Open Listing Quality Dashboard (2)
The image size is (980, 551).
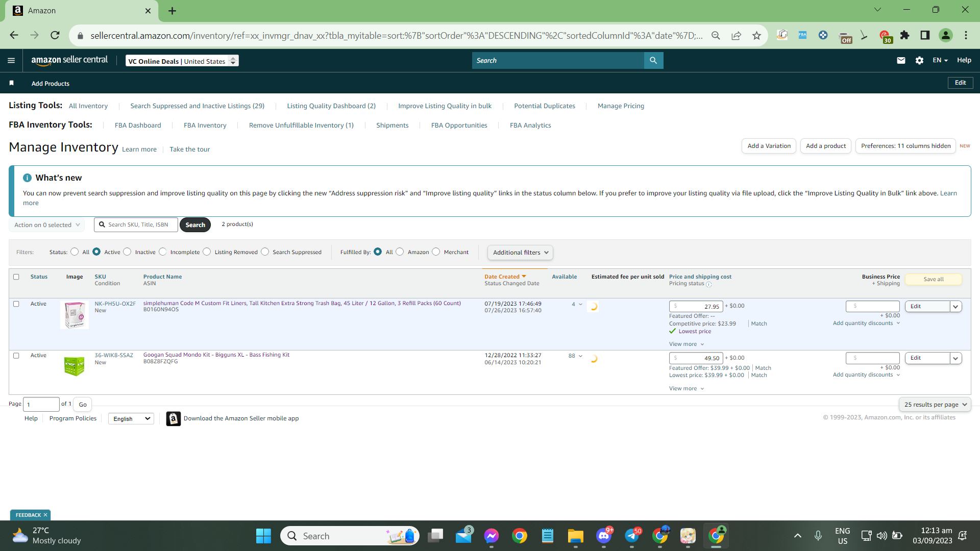point(331,106)
